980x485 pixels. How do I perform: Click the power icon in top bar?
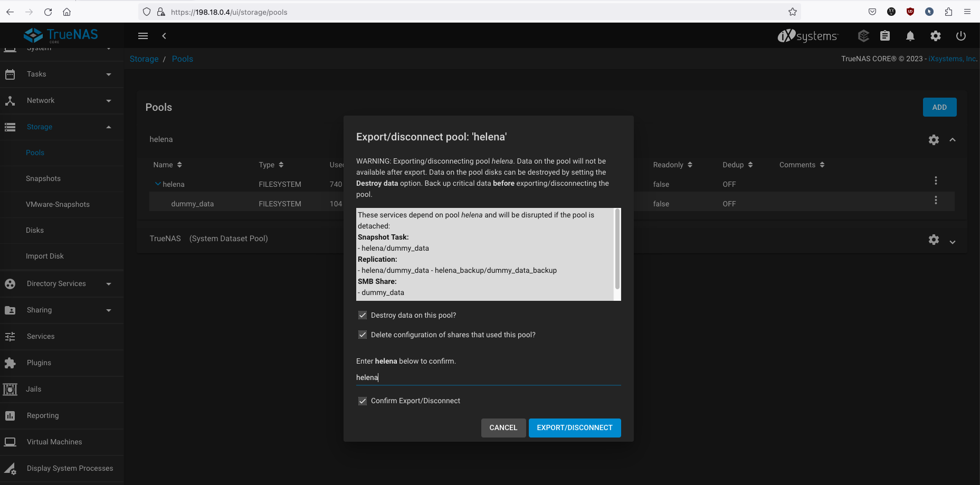tap(960, 36)
